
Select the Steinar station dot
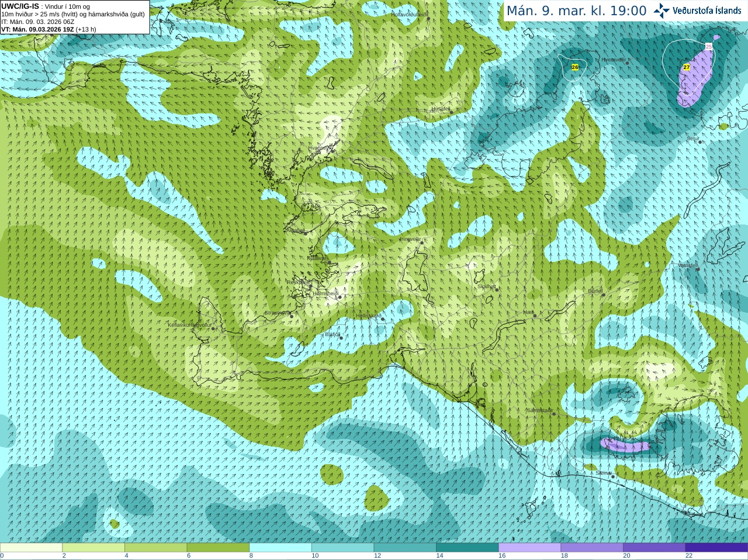(613, 476)
